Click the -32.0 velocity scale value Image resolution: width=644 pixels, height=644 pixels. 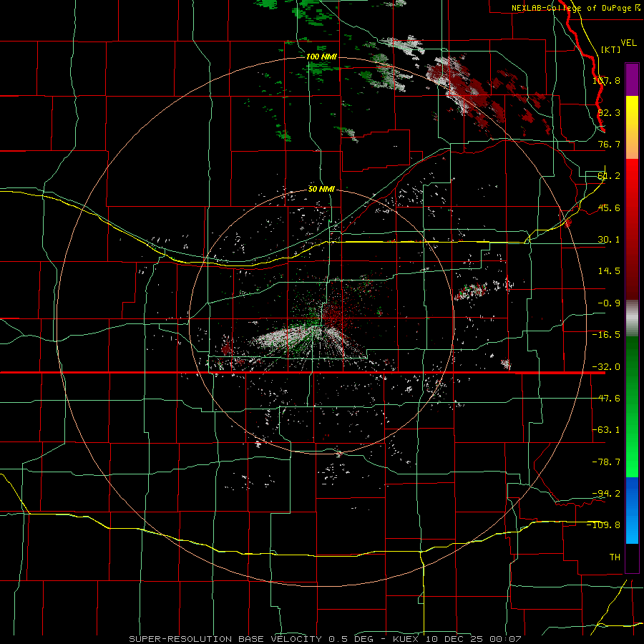606,367
